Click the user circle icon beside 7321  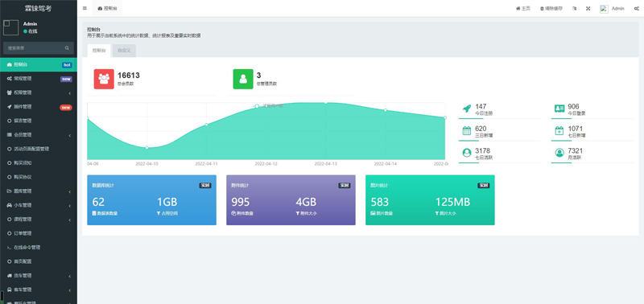(x=559, y=153)
